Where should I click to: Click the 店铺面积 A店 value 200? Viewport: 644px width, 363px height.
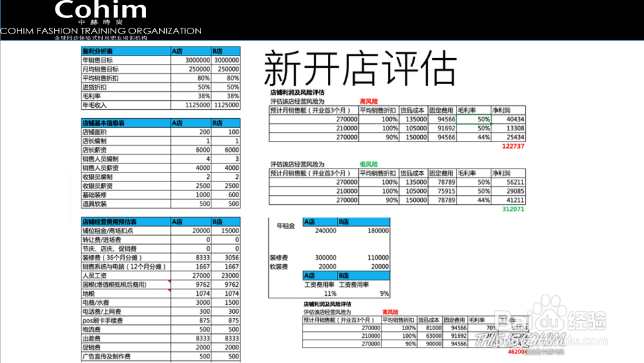click(x=204, y=132)
